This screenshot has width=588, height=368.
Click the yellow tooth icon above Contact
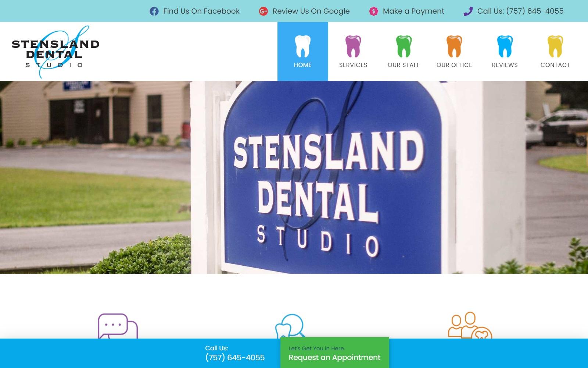[x=555, y=46]
